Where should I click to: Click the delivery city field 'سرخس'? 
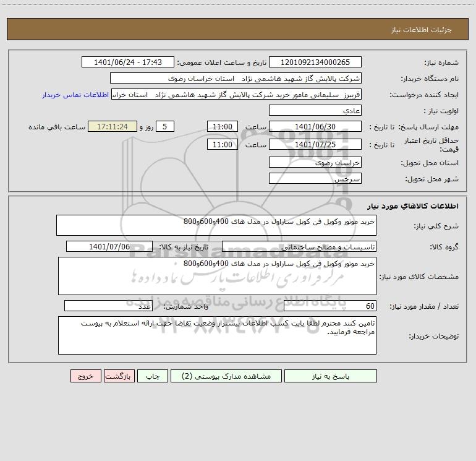click(x=315, y=178)
